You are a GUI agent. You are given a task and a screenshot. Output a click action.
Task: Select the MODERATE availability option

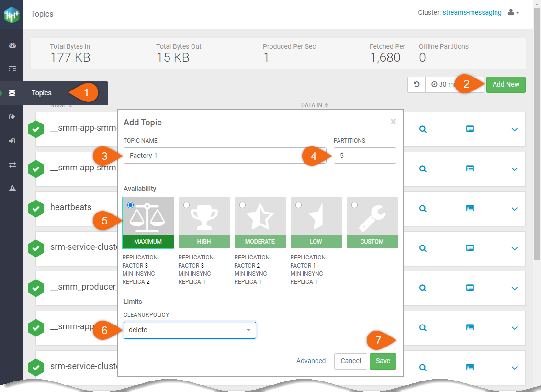click(x=243, y=205)
